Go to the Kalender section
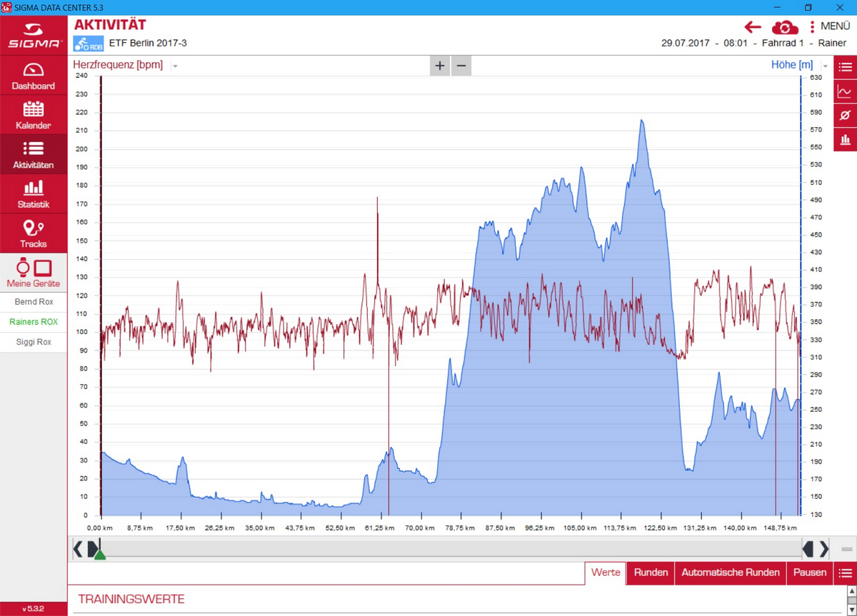 click(x=34, y=115)
